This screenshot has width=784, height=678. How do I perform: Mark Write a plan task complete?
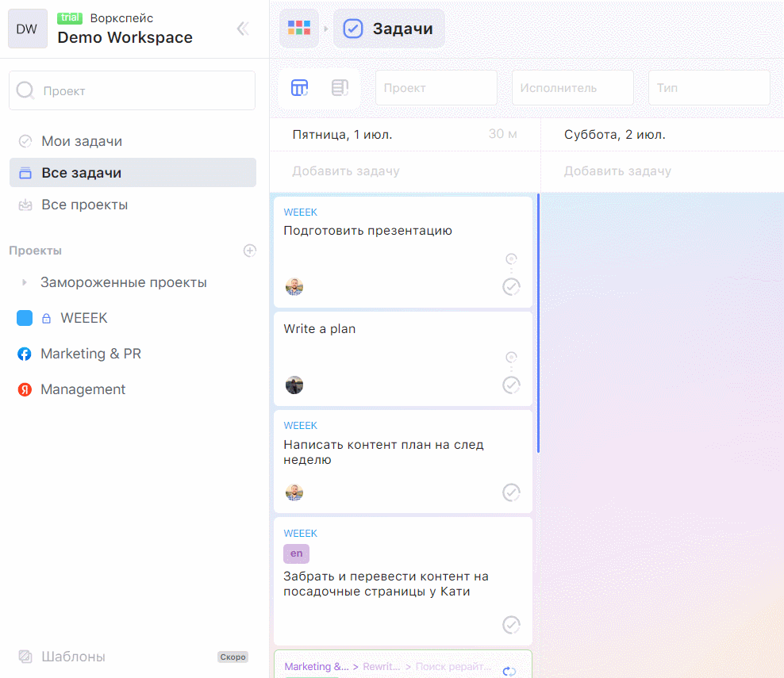click(x=511, y=385)
